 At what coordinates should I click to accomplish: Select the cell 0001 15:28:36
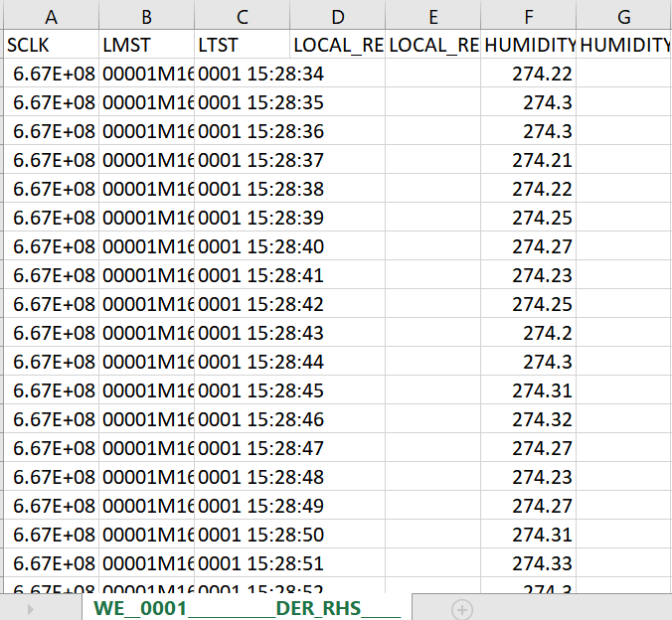243,131
